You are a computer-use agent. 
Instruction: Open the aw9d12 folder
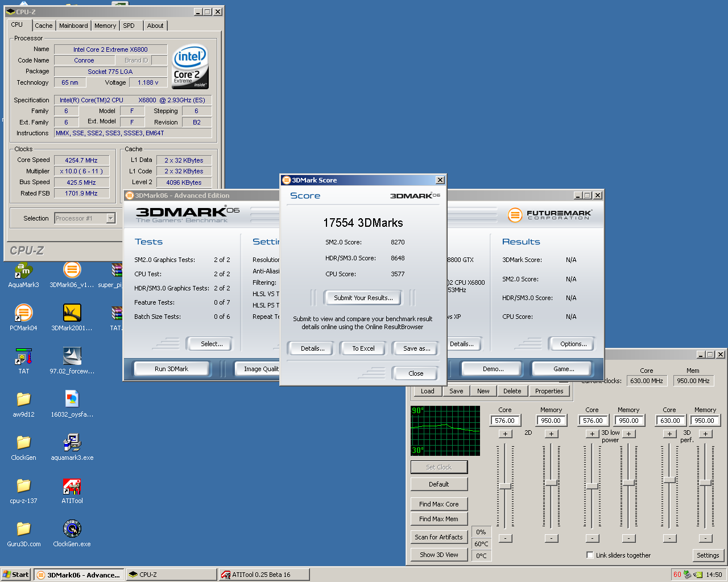pos(23,404)
